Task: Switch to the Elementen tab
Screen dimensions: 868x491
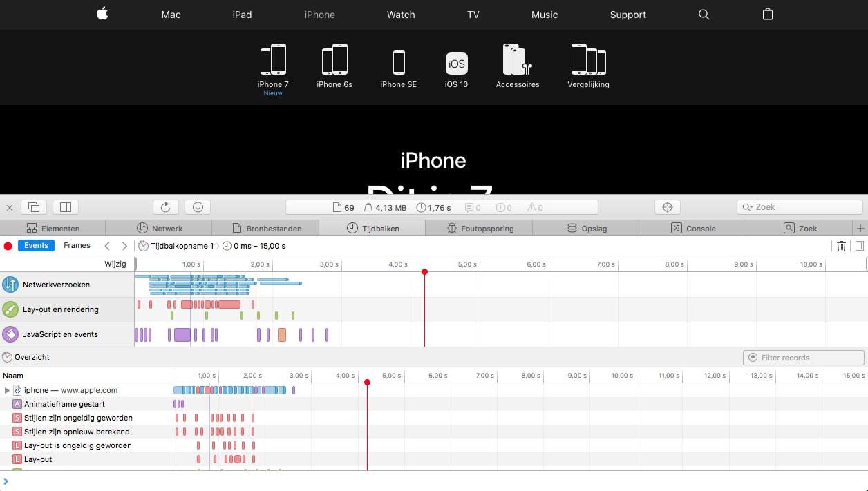Action: click(x=53, y=228)
